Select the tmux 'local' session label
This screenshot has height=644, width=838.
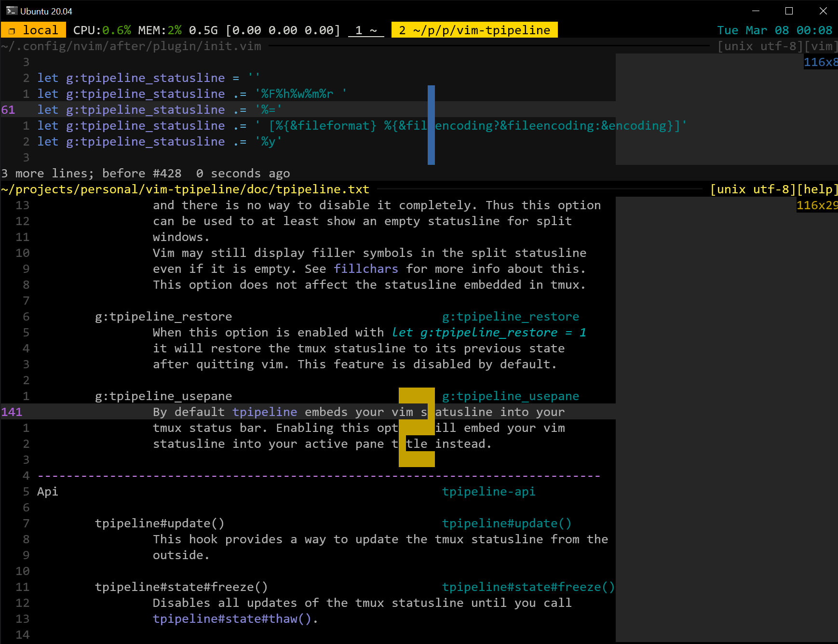33,30
